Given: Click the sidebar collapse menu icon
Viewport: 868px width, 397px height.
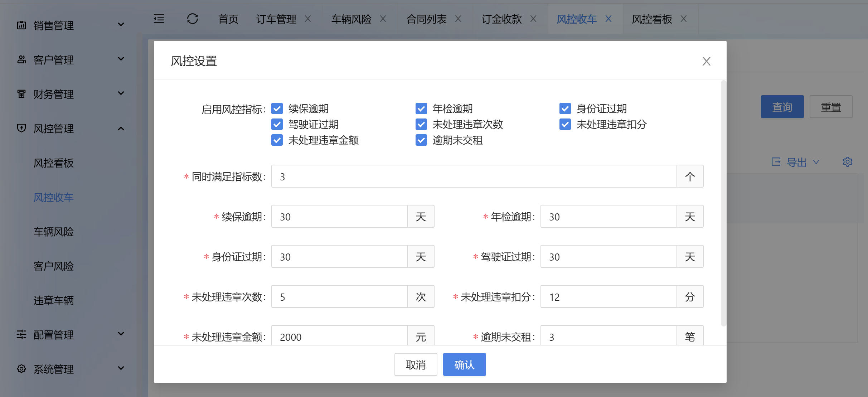Looking at the screenshot, I should (159, 19).
